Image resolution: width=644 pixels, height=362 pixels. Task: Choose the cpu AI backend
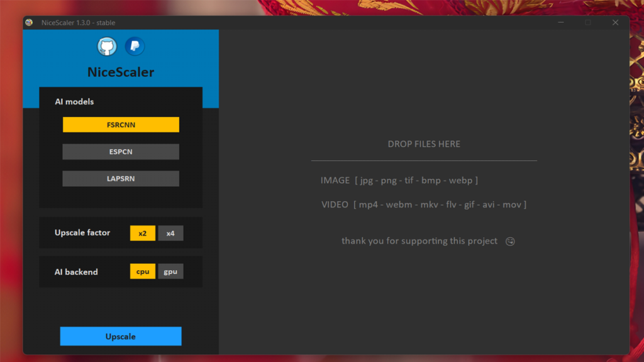(143, 271)
